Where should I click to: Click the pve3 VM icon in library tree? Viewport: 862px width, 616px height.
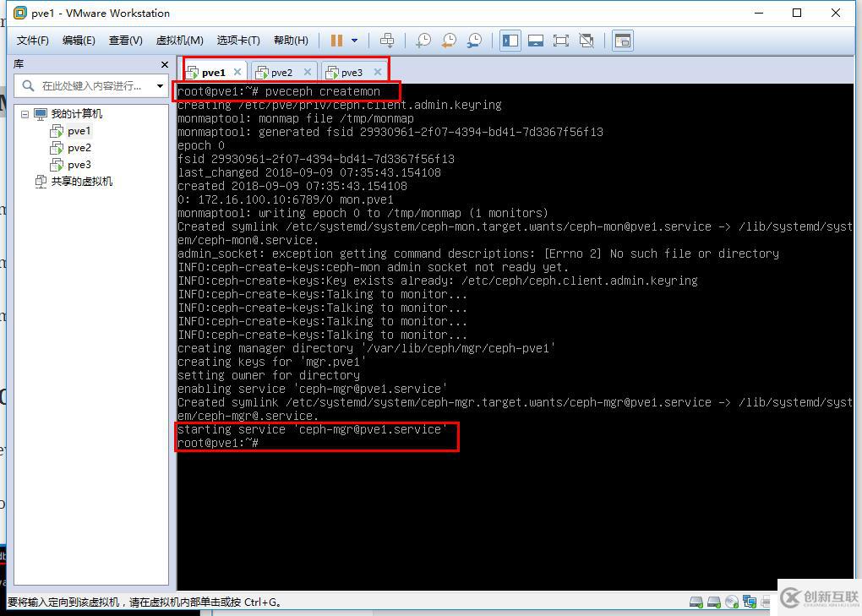pyautogui.click(x=57, y=165)
